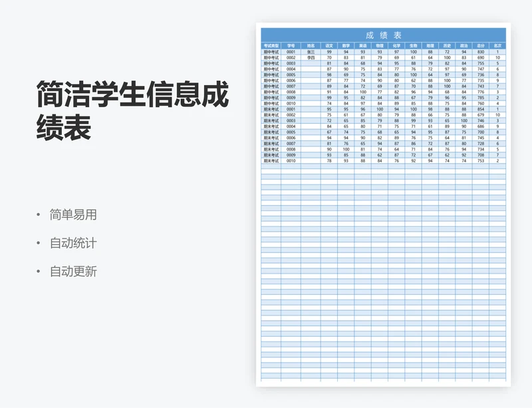Click the first empty cell below the last 期末考试 row

(x=271, y=166)
